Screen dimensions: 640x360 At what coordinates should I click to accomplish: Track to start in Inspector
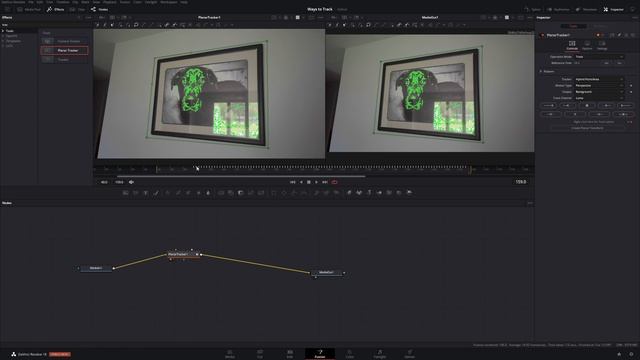pyautogui.click(x=549, y=106)
